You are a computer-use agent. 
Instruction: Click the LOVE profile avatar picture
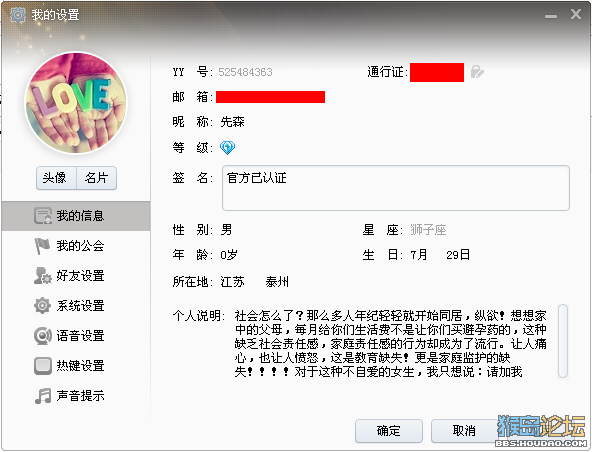[x=76, y=103]
